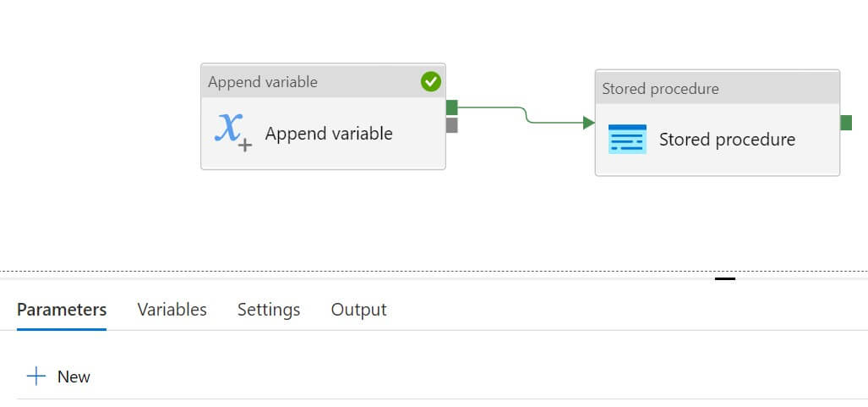Click Stored procedure's green success output port

846,123
